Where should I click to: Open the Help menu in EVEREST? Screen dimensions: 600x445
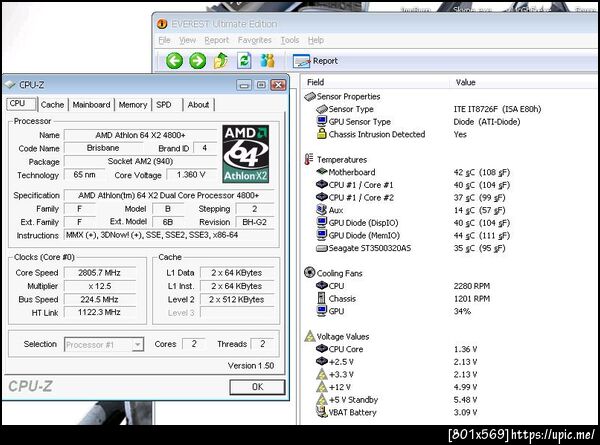[x=316, y=40]
